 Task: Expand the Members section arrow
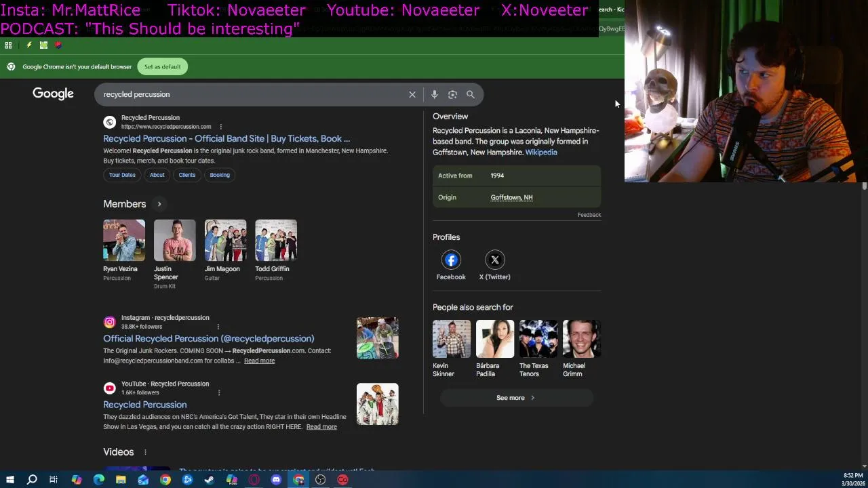(159, 204)
